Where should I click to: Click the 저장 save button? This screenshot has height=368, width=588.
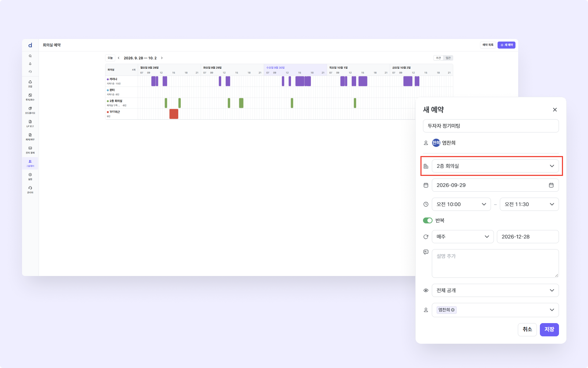click(549, 329)
